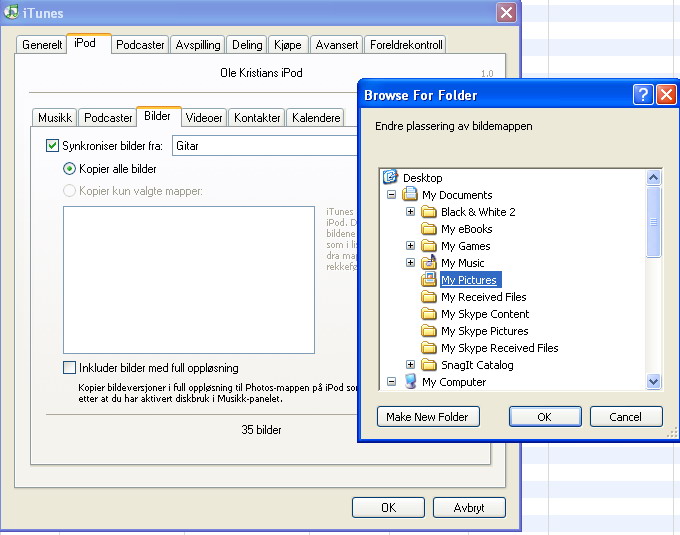Click the My eBooks folder icon

(x=429, y=228)
